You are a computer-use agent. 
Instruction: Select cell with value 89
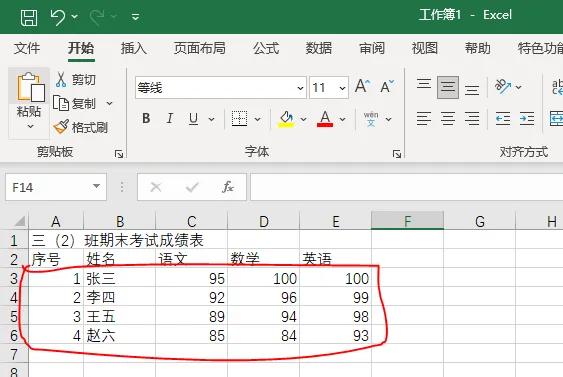(192, 316)
